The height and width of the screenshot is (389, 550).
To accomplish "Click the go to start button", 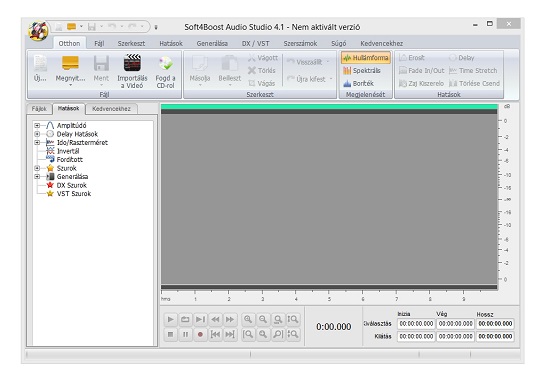I will pyautogui.click(x=215, y=334).
